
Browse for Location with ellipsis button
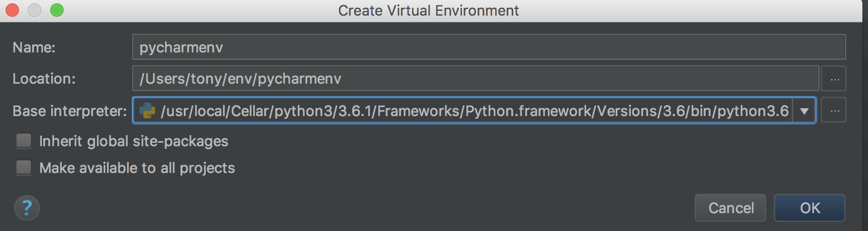click(x=834, y=79)
